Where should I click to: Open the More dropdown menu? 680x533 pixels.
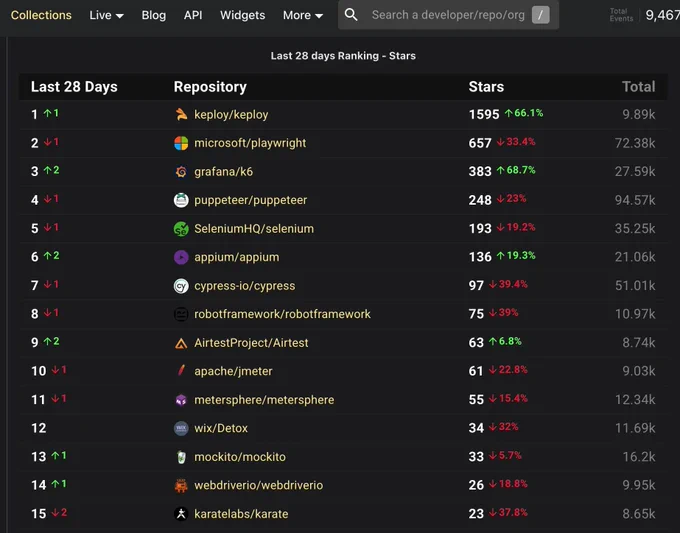point(303,15)
